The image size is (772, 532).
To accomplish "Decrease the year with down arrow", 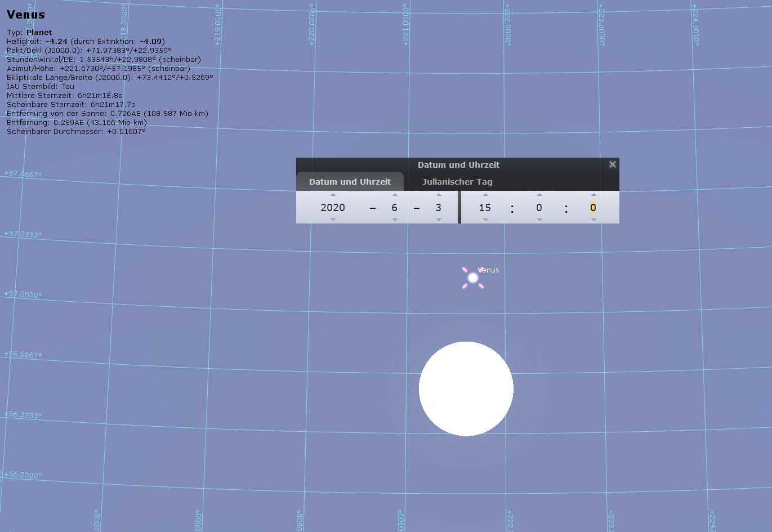I will click(333, 220).
